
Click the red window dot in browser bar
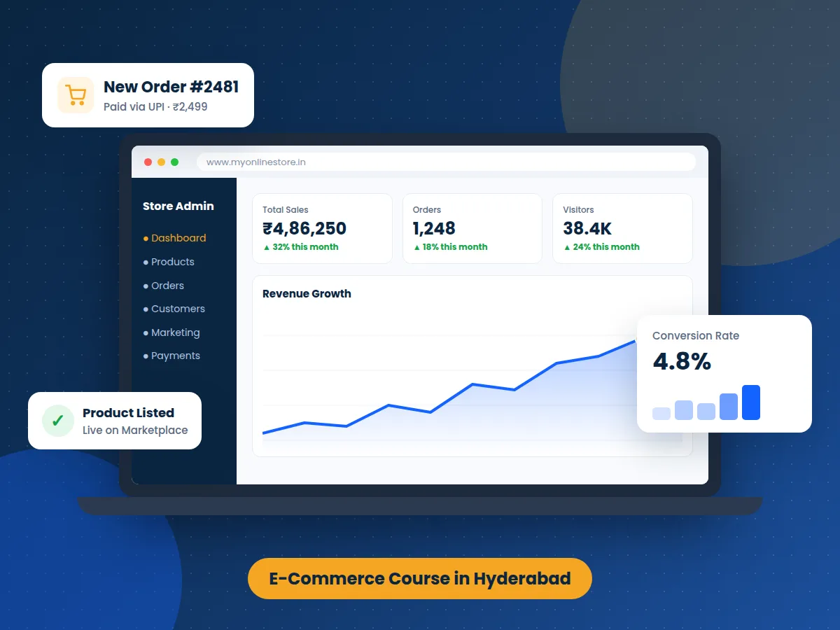click(x=148, y=162)
